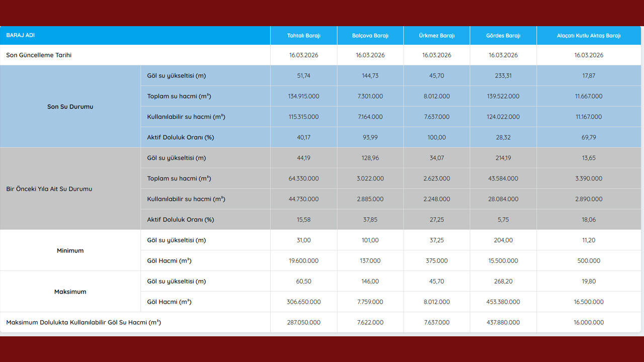Select the Son Su Durumu section label

(x=70, y=107)
